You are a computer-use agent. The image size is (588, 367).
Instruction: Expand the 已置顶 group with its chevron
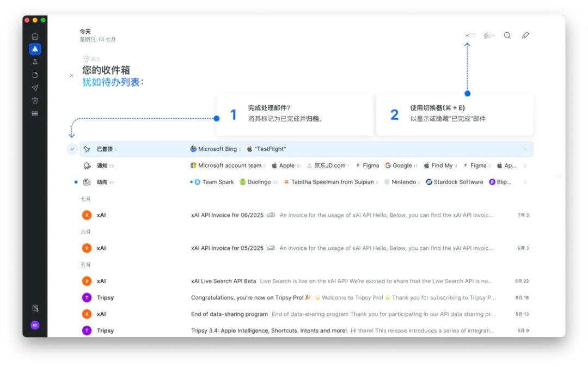click(x=525, y=149)
